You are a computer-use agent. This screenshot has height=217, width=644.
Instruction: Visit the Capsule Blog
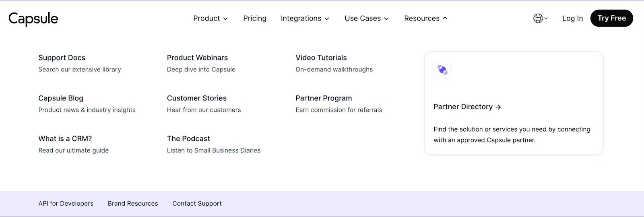pyautogui.click(x=61, y=98)
